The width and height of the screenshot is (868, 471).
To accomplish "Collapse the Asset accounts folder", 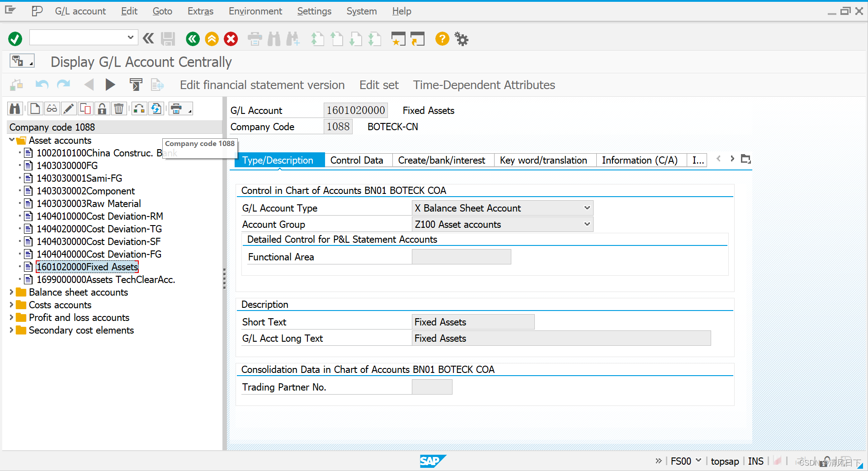I will pos(12,140).
